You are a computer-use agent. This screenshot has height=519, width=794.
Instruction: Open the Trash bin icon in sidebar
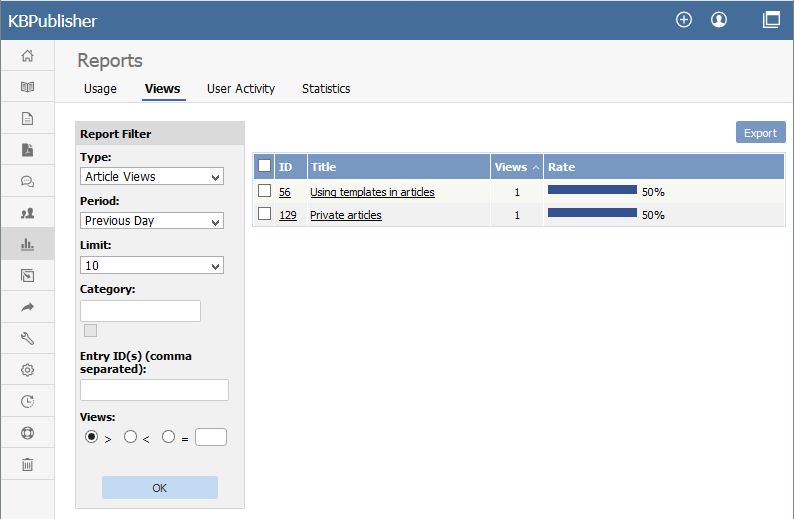(27, 464)
